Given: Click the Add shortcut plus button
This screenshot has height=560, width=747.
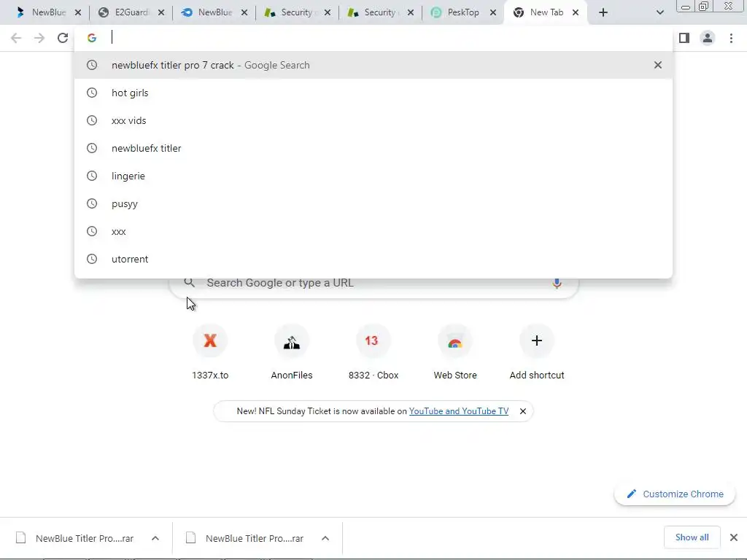Looking at the screenshot, I should click(x=537, y=341).
